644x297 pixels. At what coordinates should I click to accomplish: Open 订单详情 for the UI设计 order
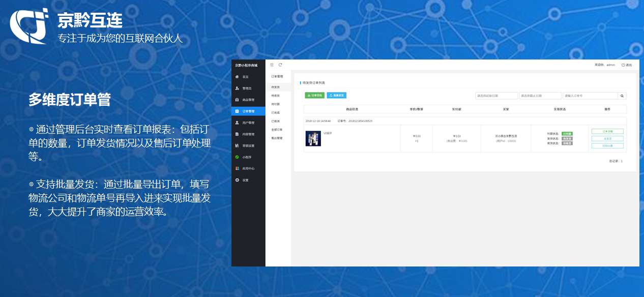(607, 131)
